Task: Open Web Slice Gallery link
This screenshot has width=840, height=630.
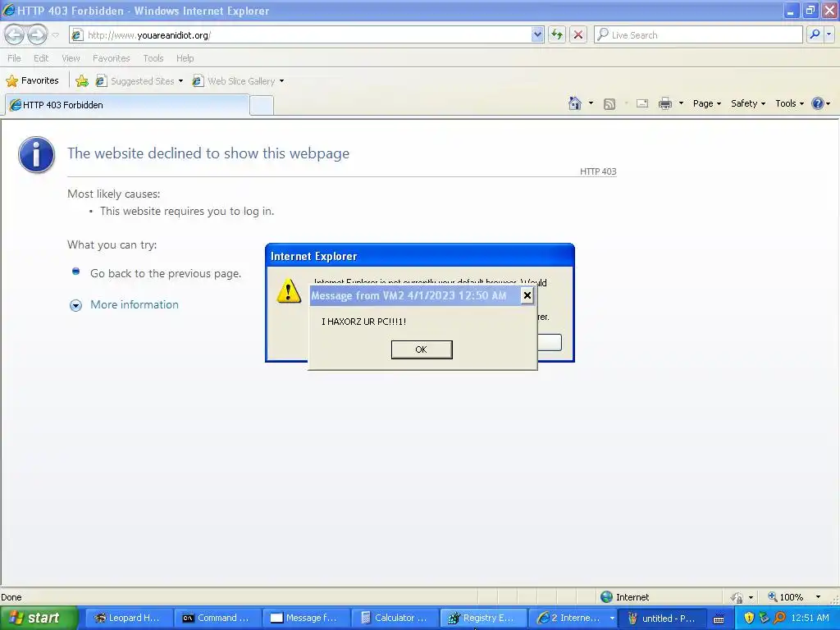Action: 239,81
